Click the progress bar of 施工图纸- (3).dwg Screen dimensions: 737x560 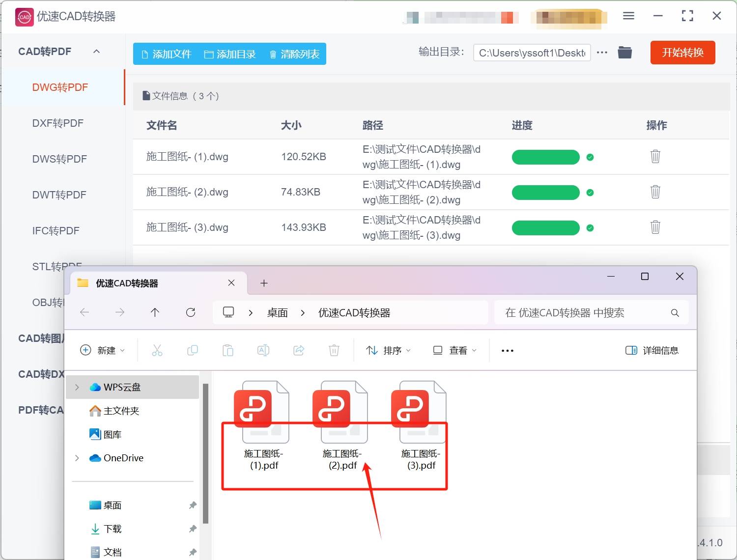click(x=545, y=228)
